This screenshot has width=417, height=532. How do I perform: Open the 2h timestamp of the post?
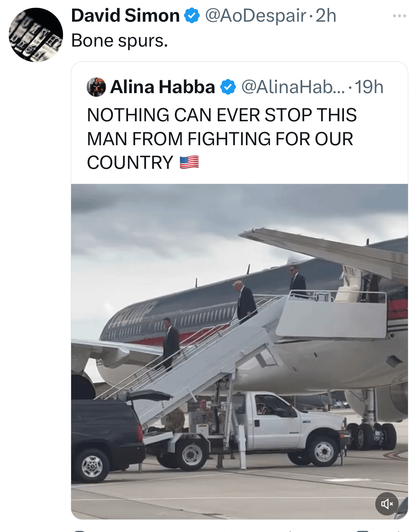(326, 16)
